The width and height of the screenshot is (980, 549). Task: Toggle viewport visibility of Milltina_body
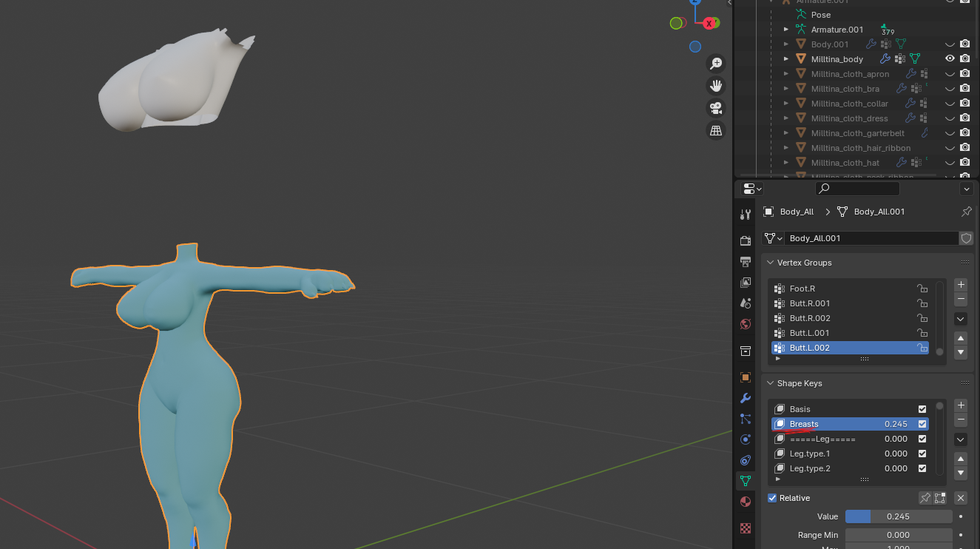point(950,59)
